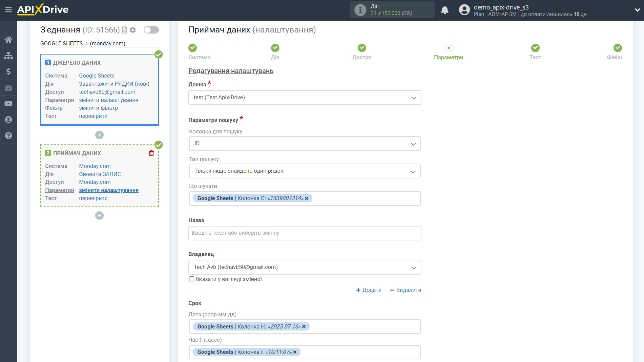Click the Час field
Viewport: 644px width, 362px height.
click(305, 352)
